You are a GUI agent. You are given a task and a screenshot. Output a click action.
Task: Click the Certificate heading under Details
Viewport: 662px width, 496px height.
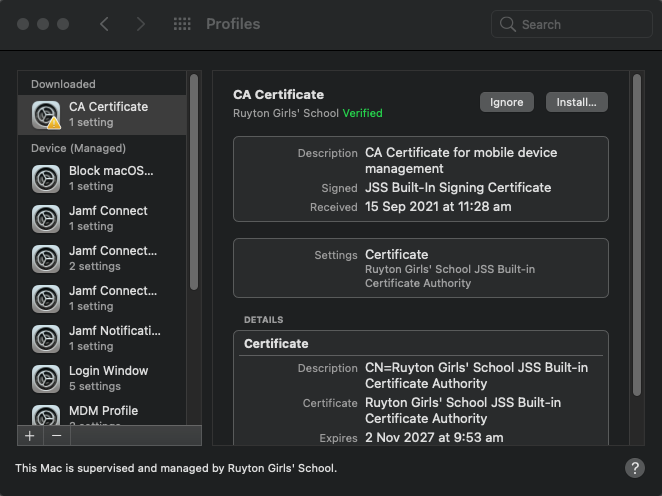276,344
